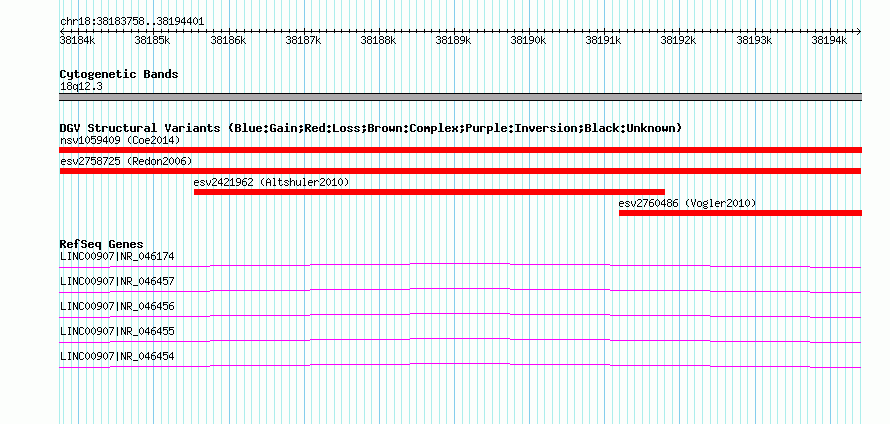
Task: Click the NR_046456 magenta transcript line
Action: point(460,315)
